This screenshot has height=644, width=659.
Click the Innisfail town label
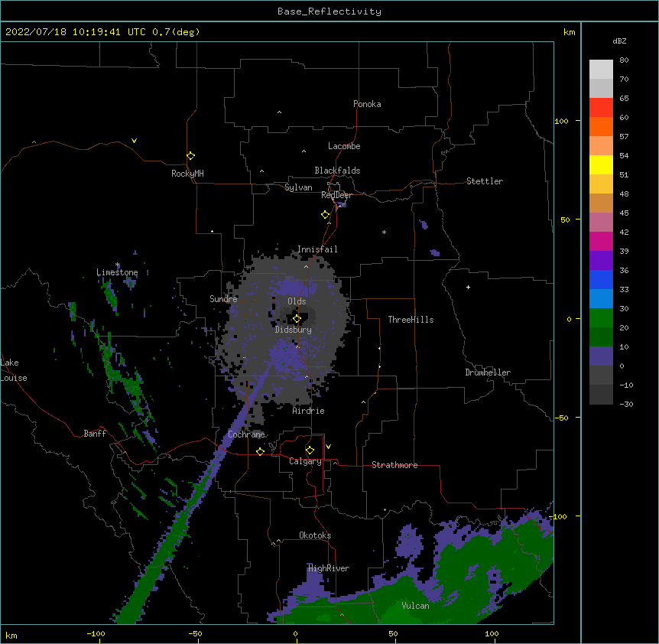[317, 249]
